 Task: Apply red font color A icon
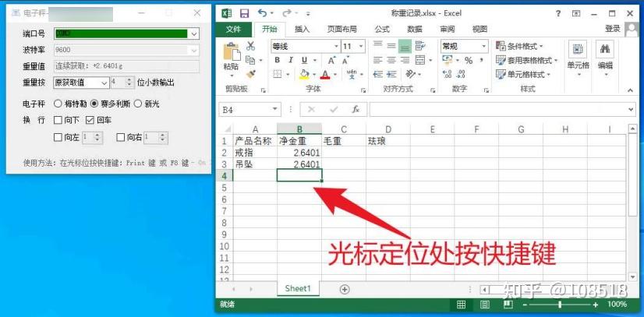[325, 74]
